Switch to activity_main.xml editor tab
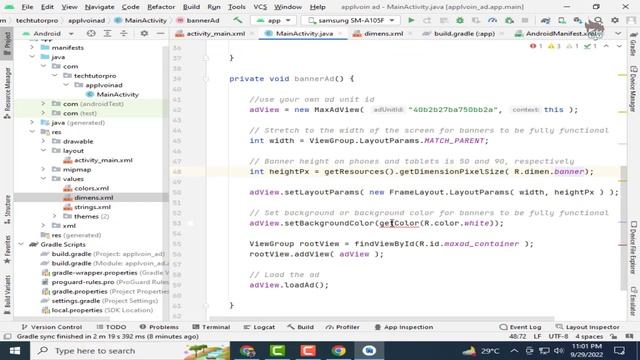This screenshot has height=360, width=640. point(215,33)
